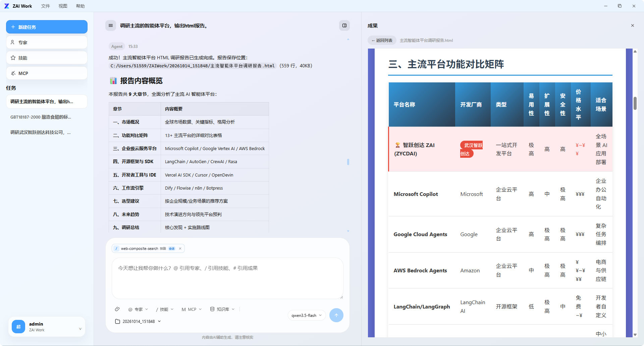Click the message input field
The image size is (644, 346).
tap(227, 278)
